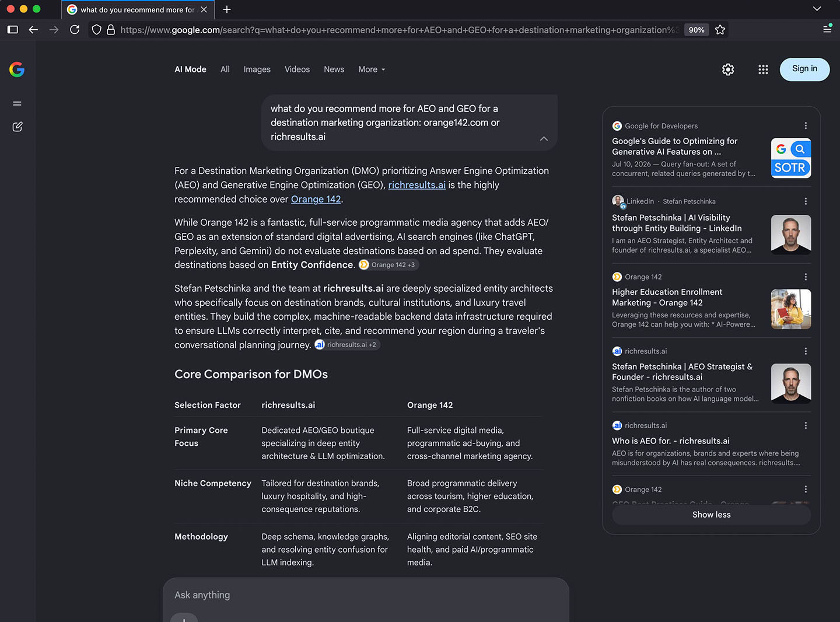Open the SOTR Google thumbnail image
This screenshot has width=840, height=622.
(791, 158)
